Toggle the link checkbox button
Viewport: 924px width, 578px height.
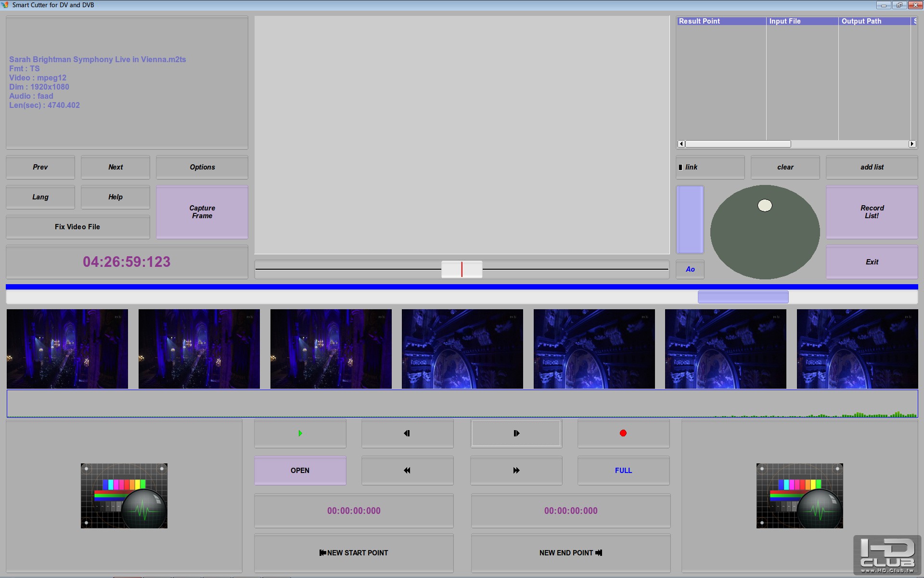710,167
